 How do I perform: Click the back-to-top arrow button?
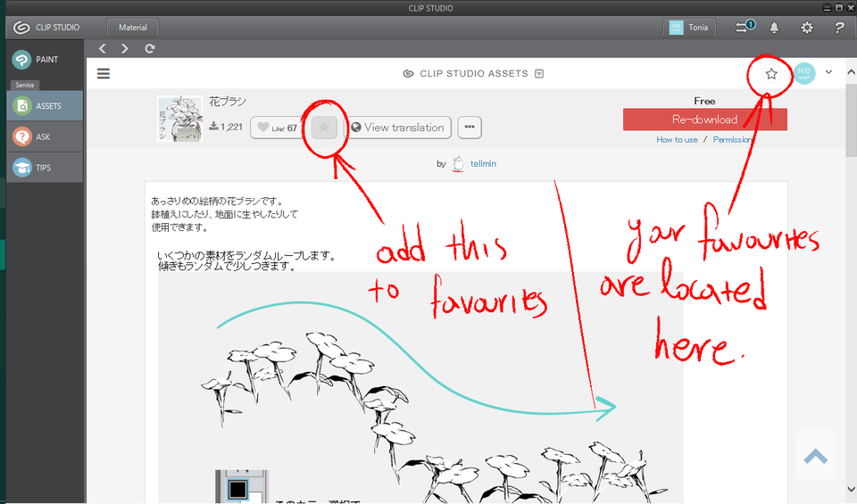(815, 456)
